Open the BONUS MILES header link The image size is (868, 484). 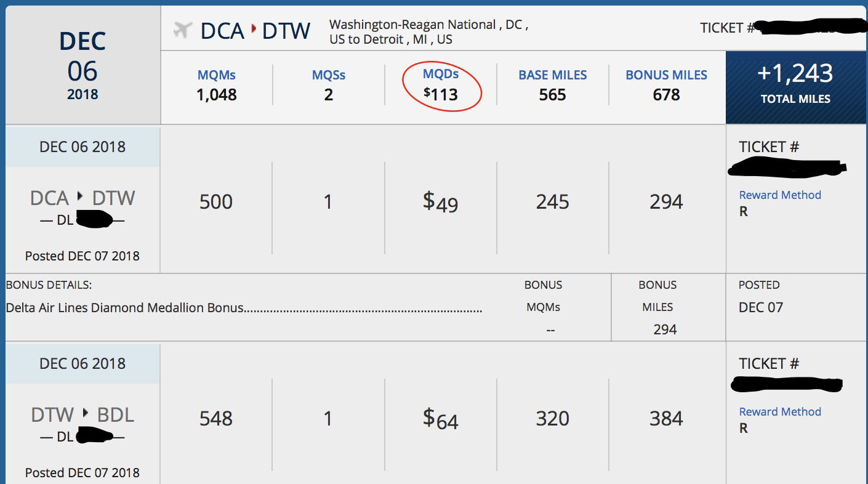[666, 75]
